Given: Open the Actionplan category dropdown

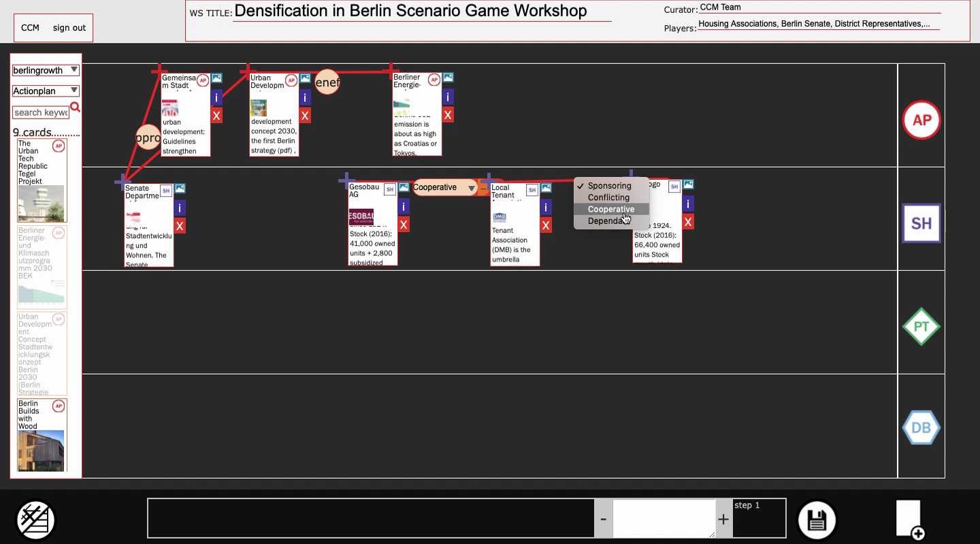Looking at the screenshot, I should click(46, 91).
